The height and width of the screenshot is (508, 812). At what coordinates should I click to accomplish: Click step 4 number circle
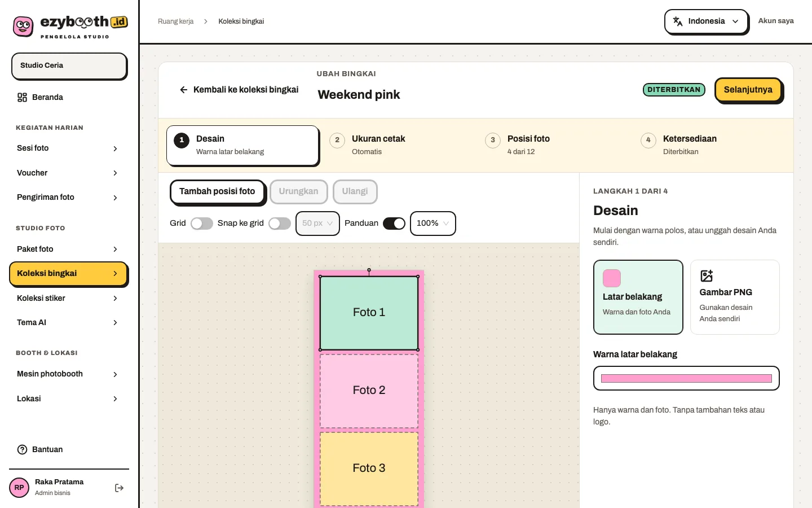point(648,140)
